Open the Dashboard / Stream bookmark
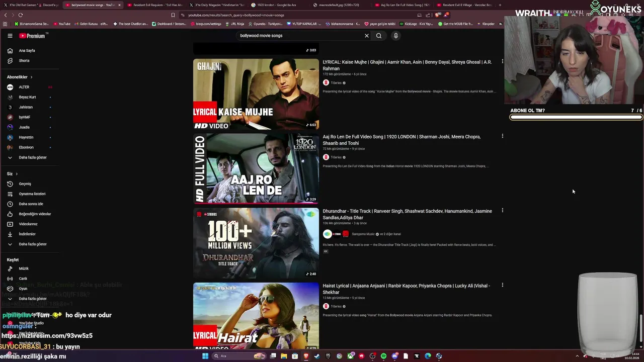The height and width of the screenshot is (362, 644). pos(169,24)
